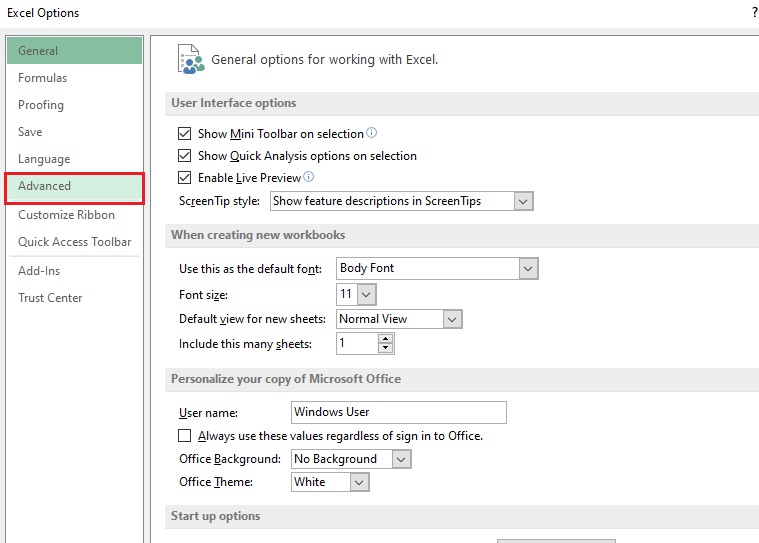Screen dimensions: 759x543
Task: Click the Office Background label
Action: point(230,459)
